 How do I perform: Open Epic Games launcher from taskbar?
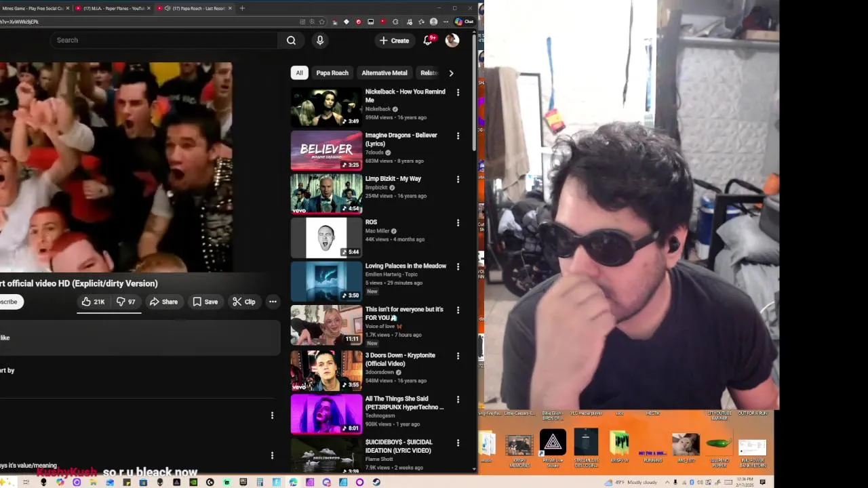click(x=243, y=482)
